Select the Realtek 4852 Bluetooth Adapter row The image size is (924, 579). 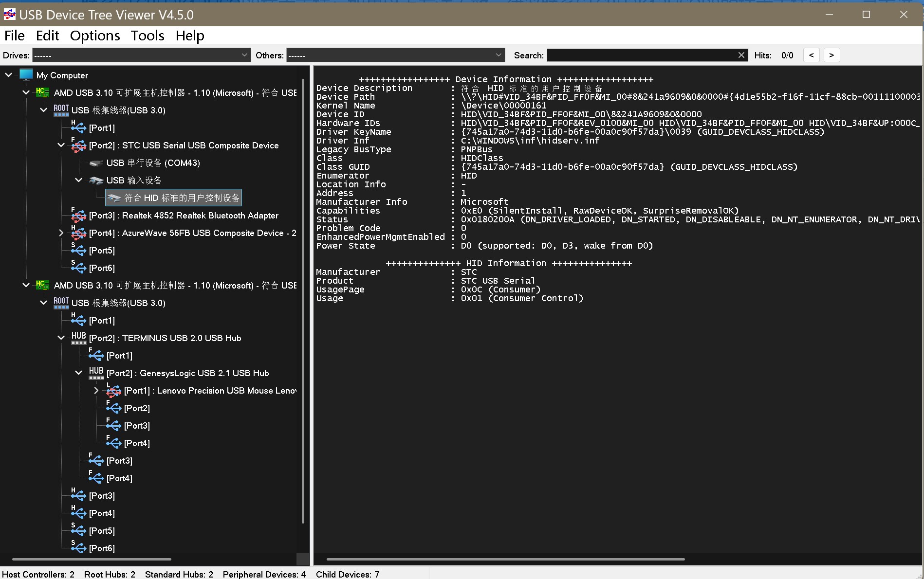[184, 215]
